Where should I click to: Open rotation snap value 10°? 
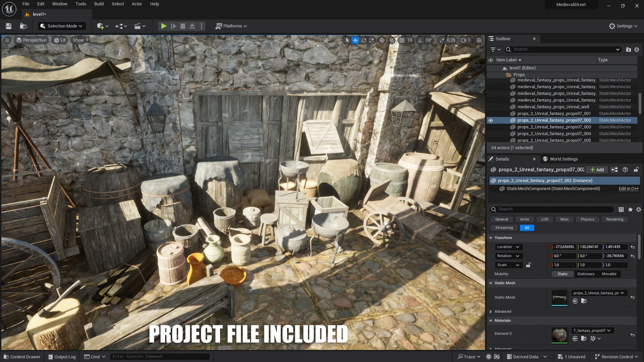pyautogui.click(x=429, y=40)
